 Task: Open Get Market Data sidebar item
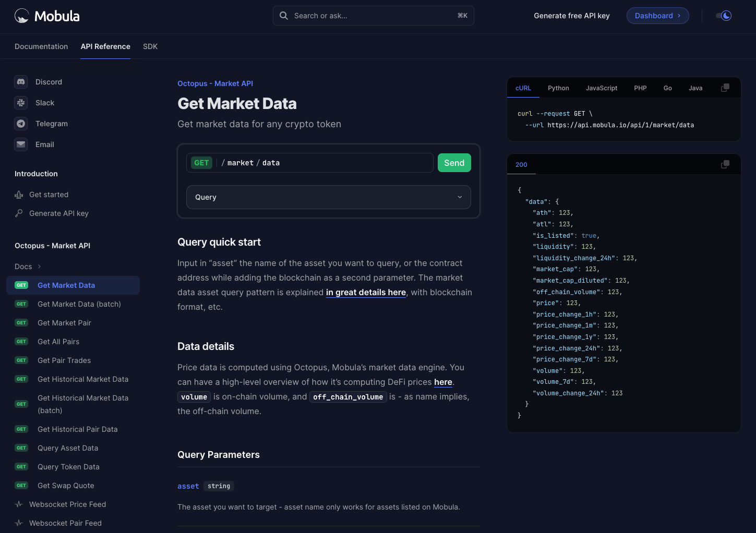pyautogui.click(x=73, y=285)
